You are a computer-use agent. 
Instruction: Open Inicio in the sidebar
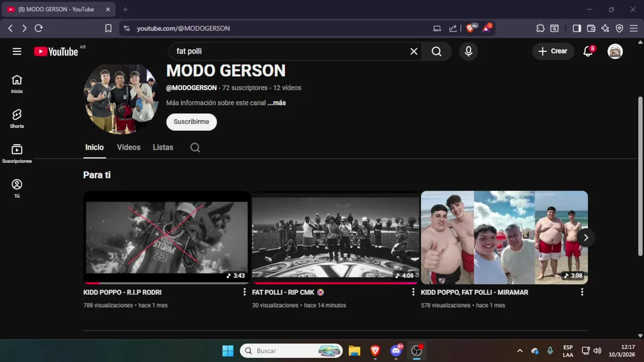(17, 84)
